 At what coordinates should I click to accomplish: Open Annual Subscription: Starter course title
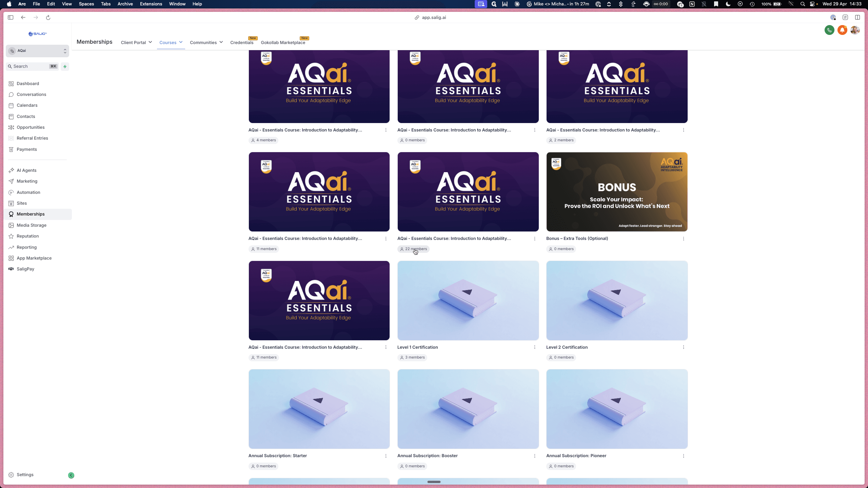click(x=277, y=456)
